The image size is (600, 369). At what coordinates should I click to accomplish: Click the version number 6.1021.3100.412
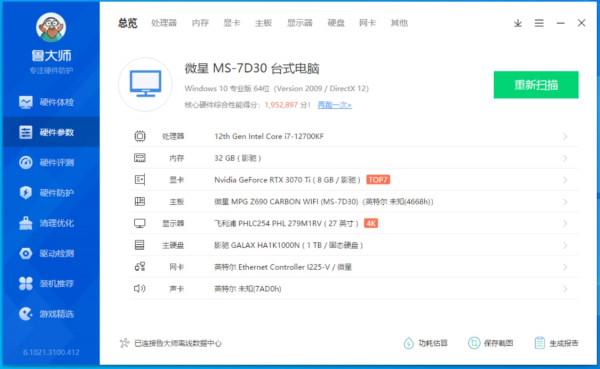pyautogui.click(x=51, y=352)
